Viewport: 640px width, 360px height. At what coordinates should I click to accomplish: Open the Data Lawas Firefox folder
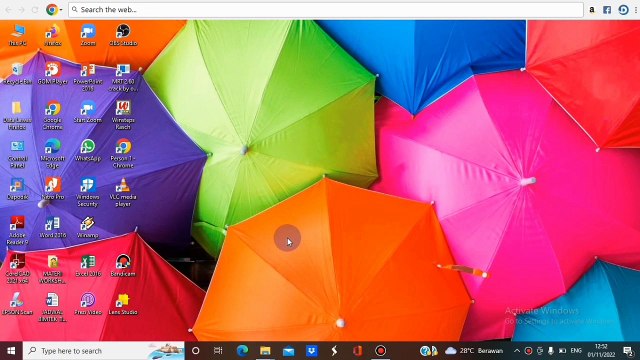click(18, 115)
